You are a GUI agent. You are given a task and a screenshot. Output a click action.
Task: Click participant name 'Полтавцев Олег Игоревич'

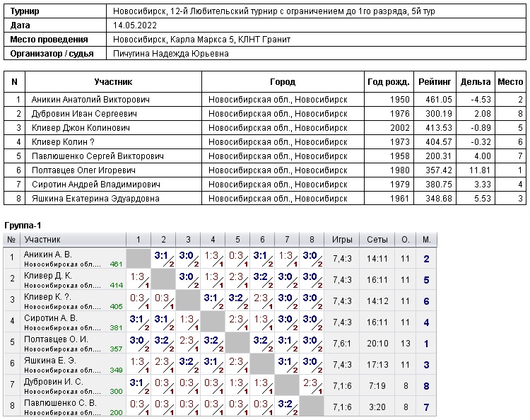click(x=83, y=170)
